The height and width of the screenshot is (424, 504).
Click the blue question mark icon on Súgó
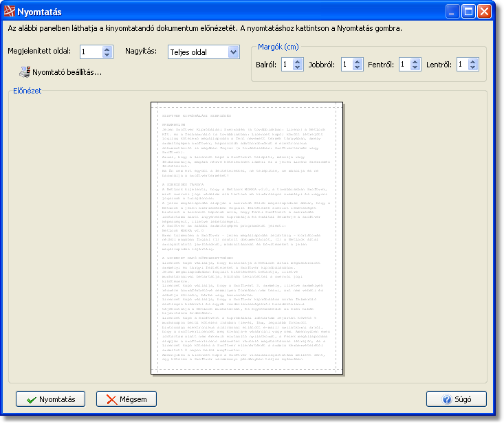click(447, 399)
